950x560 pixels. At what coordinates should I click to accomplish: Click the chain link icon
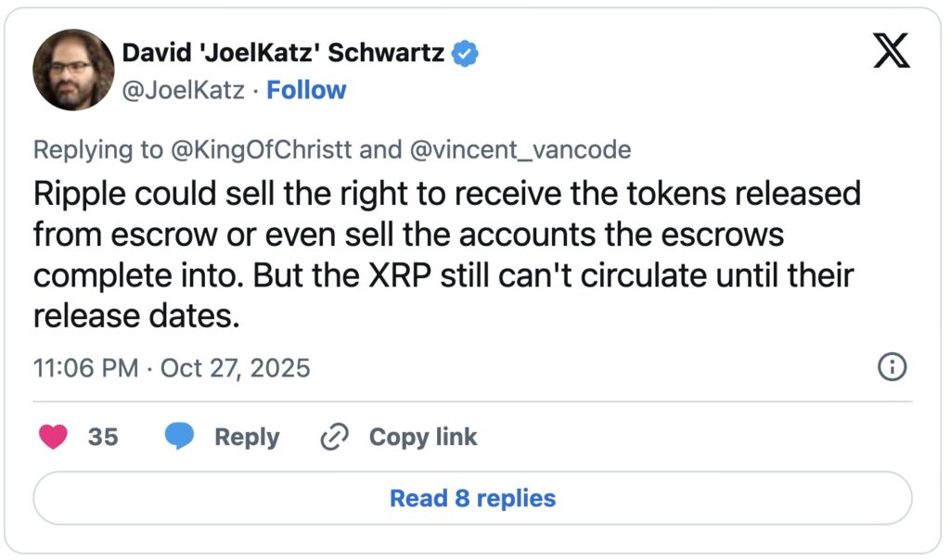[332, 437]
